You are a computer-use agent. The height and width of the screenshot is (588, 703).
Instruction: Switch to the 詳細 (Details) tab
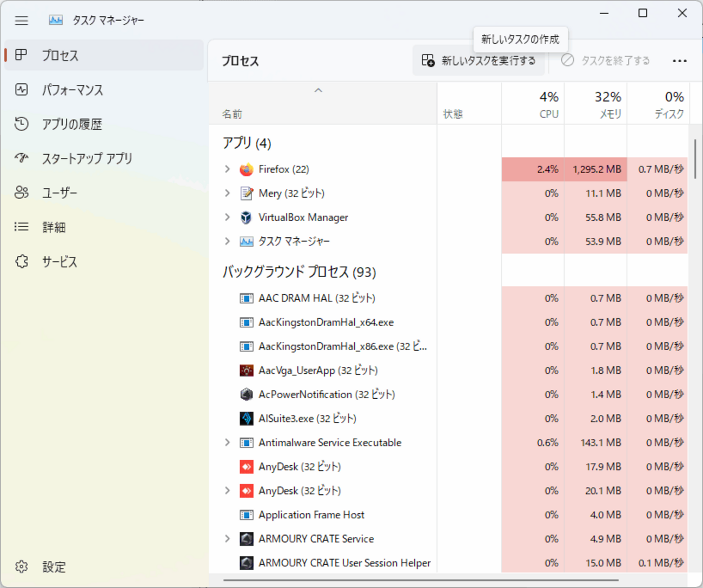(x=54, y=227)
